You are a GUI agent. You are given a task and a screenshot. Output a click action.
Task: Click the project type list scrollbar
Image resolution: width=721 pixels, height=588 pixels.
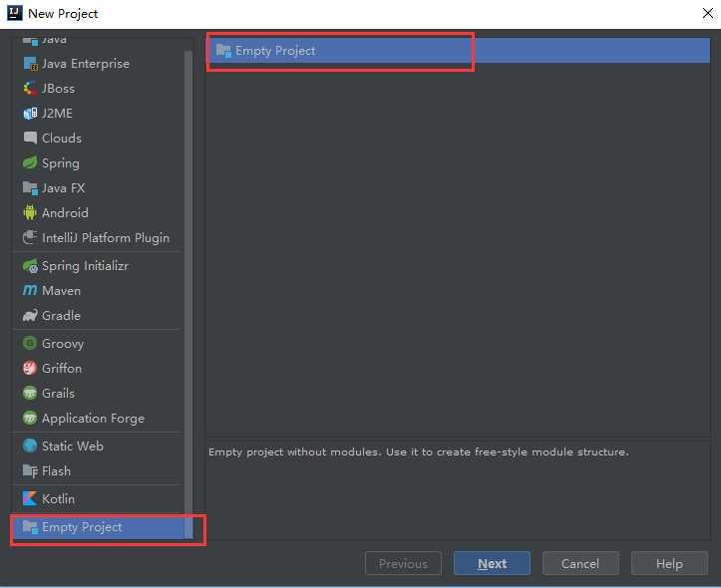click(188, 294)
